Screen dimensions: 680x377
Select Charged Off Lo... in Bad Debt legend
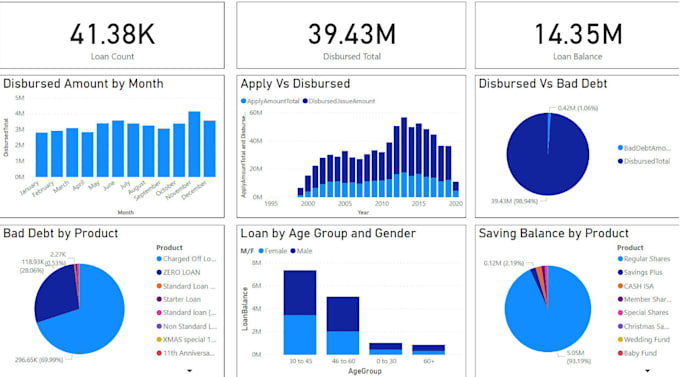coord(186,259)
